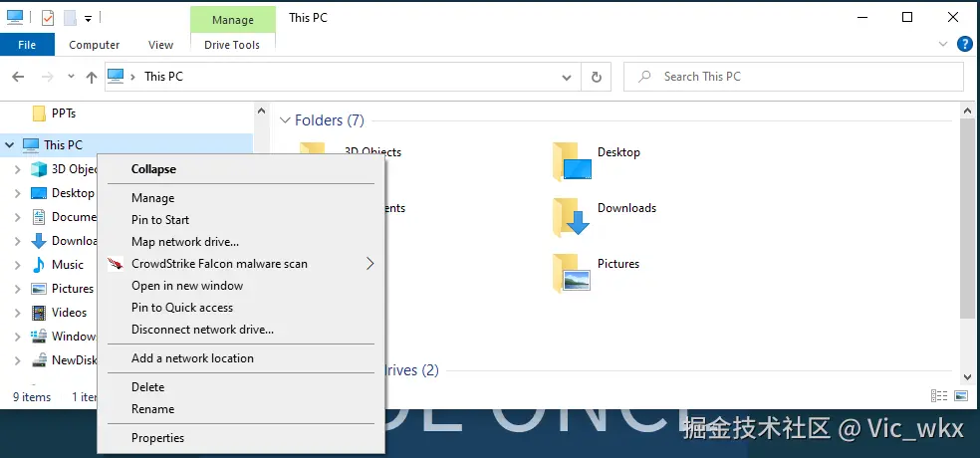Click the vertical scrollbar in main pane

(967, 219)
